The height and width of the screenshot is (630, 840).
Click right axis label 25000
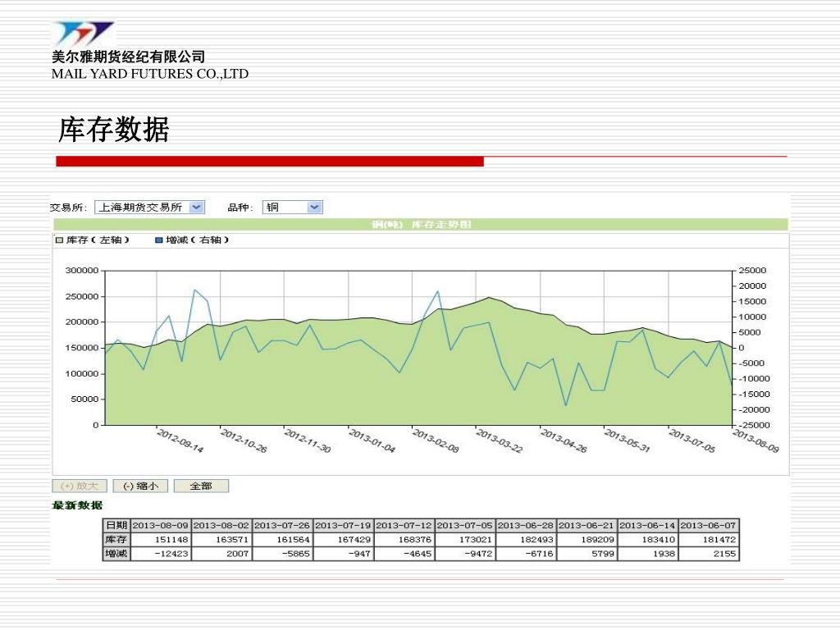(x=752, y=271)
